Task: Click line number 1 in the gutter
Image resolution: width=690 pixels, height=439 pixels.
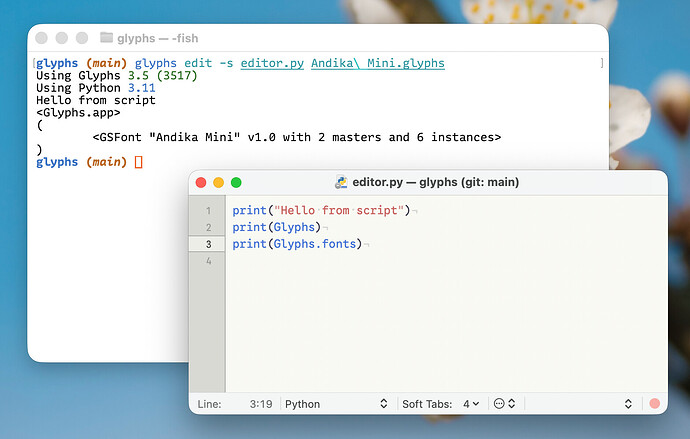Action: [x=208, y=211]
